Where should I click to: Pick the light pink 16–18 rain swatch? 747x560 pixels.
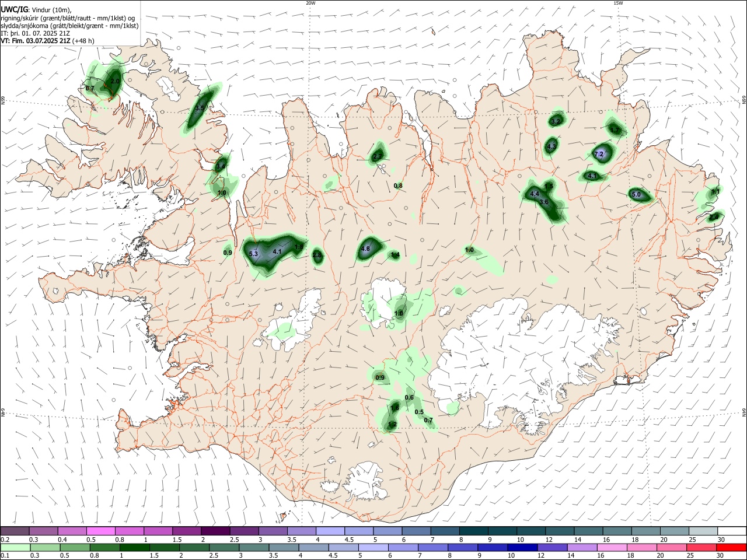coord(612,547)
